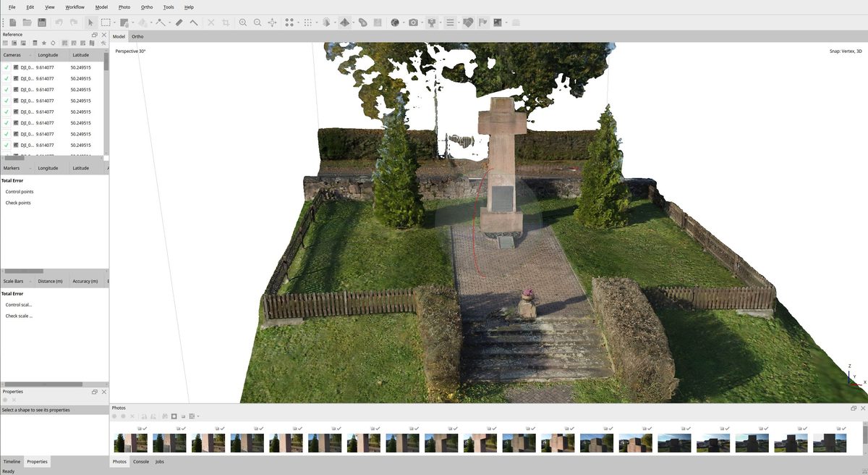Open the Workflow menu

pos(75,7)
